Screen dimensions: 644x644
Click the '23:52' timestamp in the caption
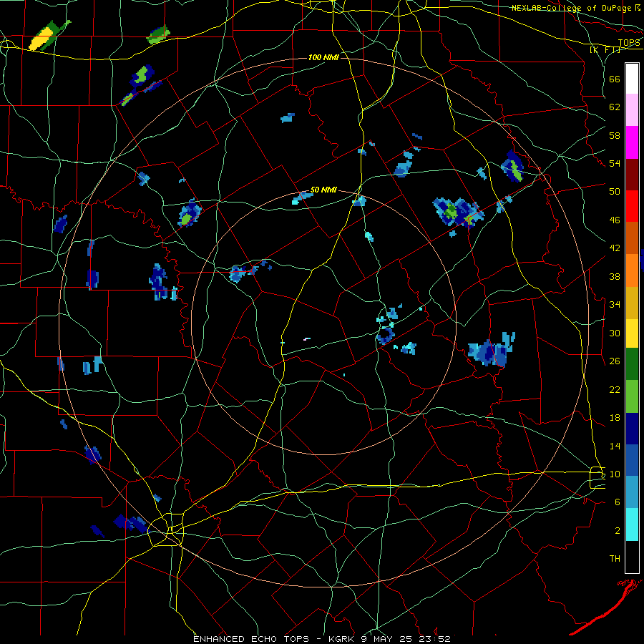(x=435, y=639)
